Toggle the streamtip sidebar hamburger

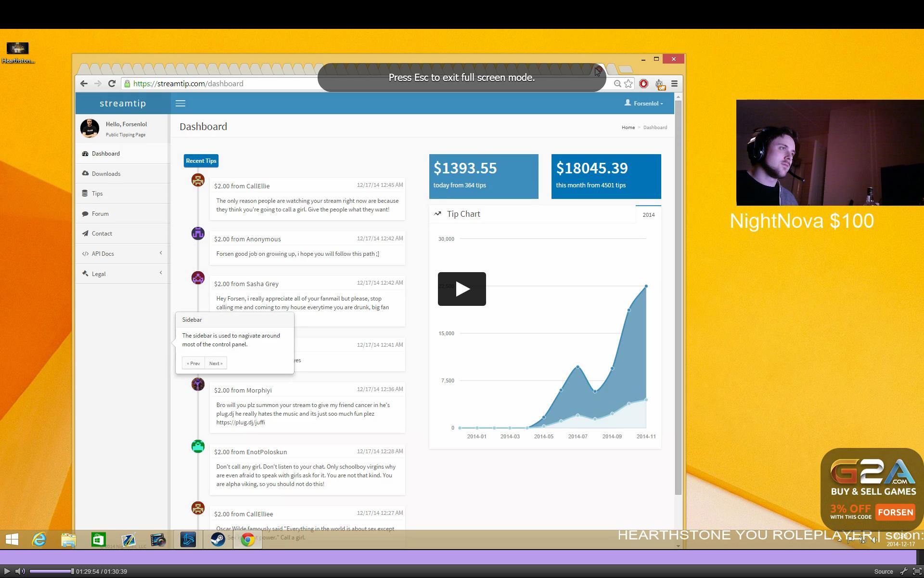[180, 103]
